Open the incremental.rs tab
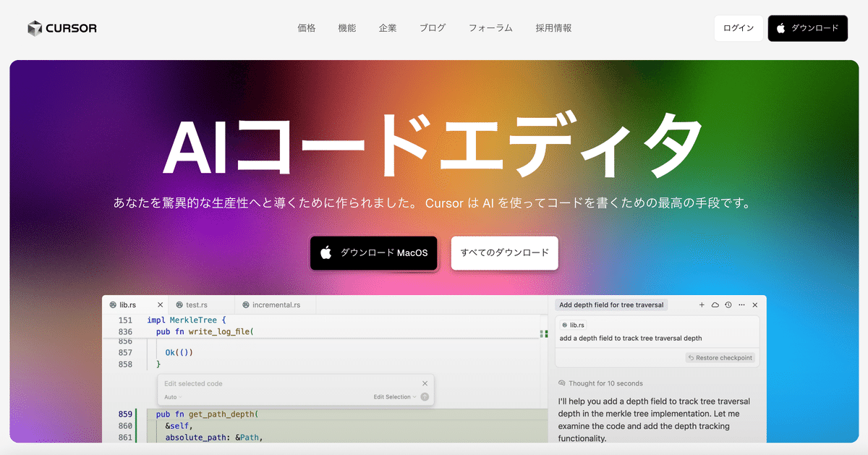868x455 pixels. [275, 305]
